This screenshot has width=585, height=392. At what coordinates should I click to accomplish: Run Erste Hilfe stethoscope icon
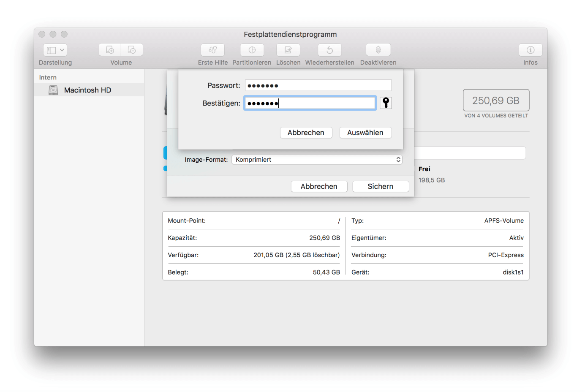pos(213,50)
